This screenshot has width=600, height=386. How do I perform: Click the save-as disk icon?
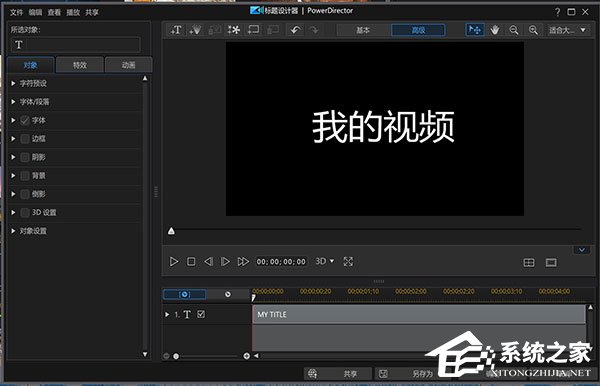click(383, 374)
